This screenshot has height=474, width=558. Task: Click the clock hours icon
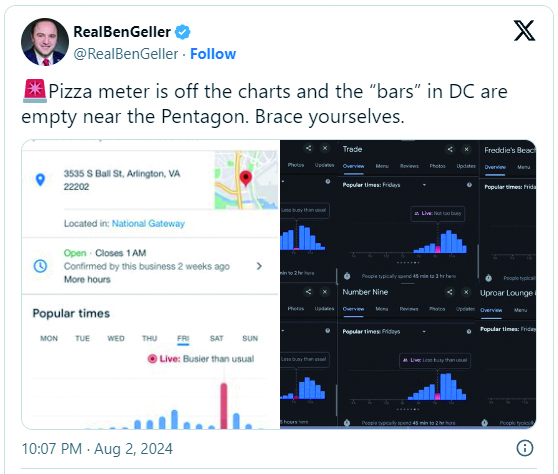pos(40,266)
